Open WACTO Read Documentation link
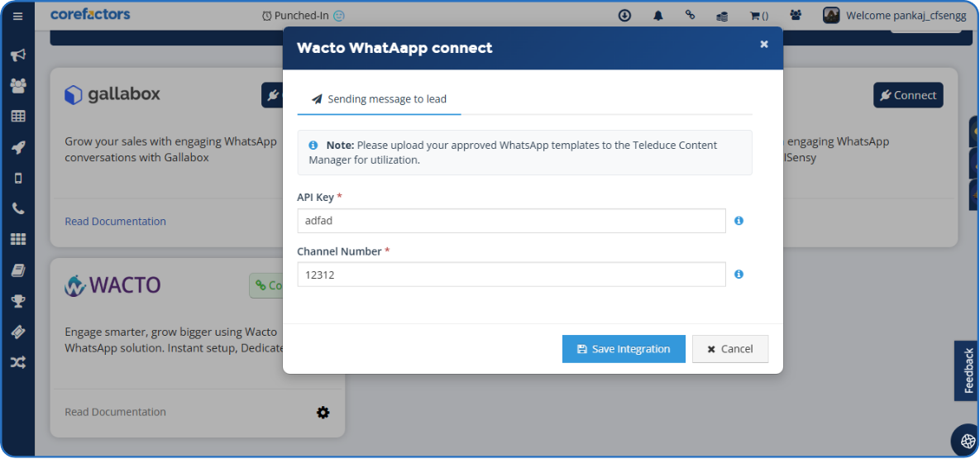Viewport: 980px width, 459px height. (x=116, y=412)
